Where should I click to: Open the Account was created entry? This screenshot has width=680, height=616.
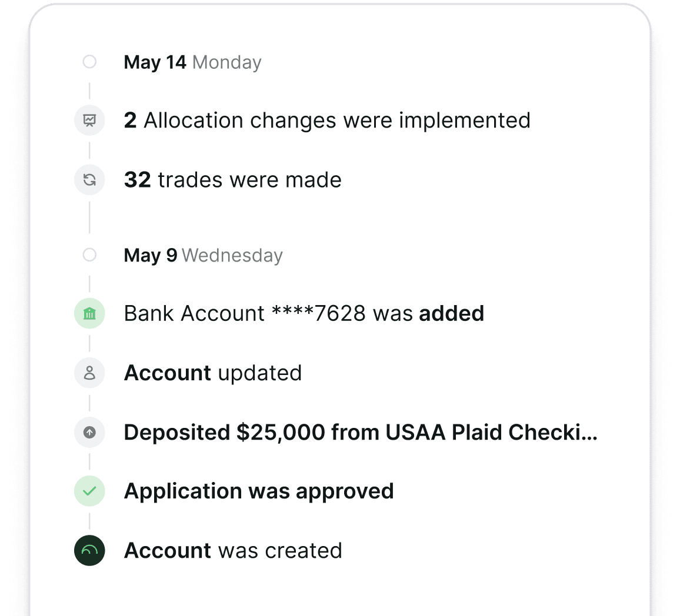(233, 551)
